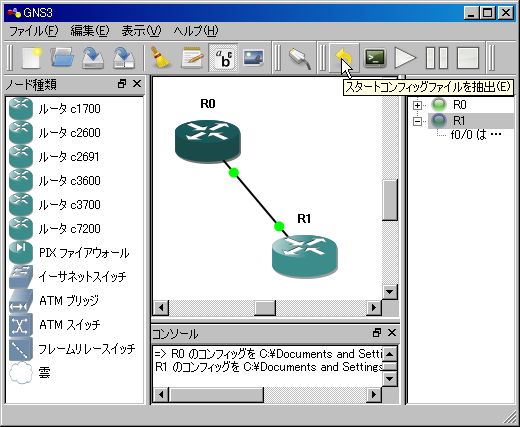Select the add link cable icon
Screen dimensions: 520x427
[x=299, y=58]
